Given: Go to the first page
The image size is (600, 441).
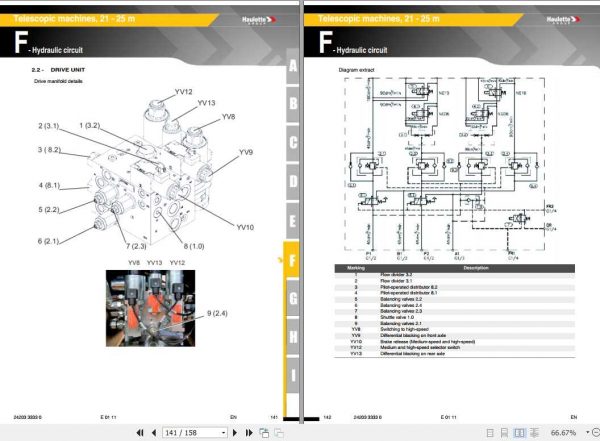Looking at the screenshot, I should click(140, 433).
